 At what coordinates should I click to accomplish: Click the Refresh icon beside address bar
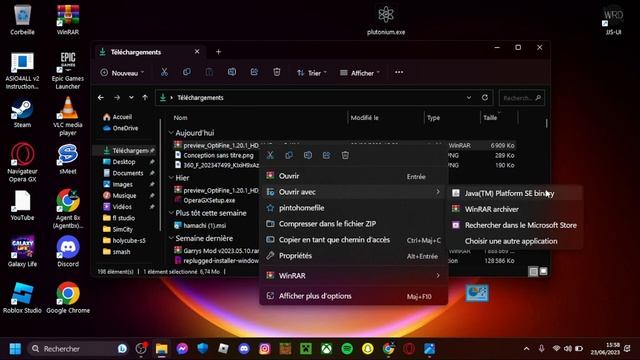point(484,98)
